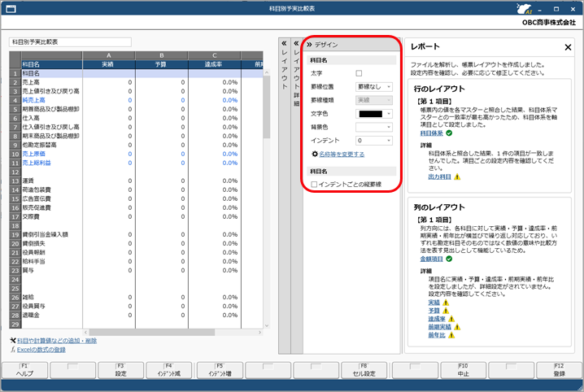The width and height of the screenshot is (584, 392).
Task: Click the fx icon beside Excelの数式の登録
Action: (13, 350)
